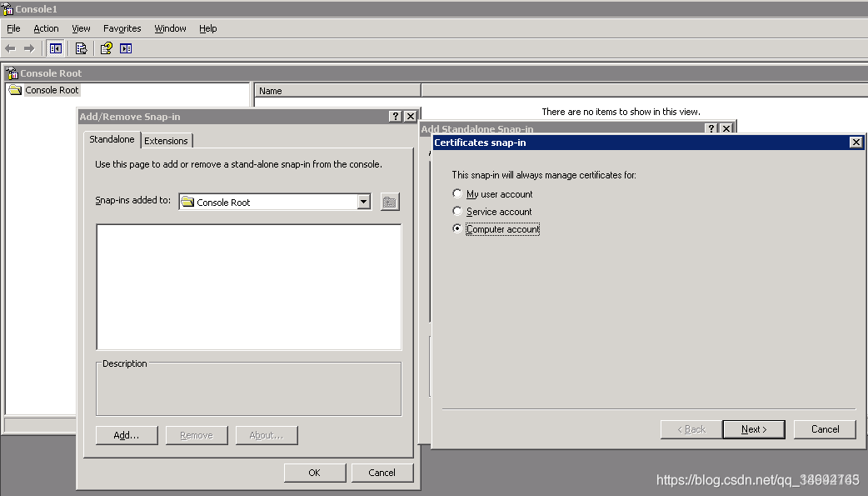Close the Add/Remove Snap-in dialog
This screenshot has height=496, width=868.
tap(410, 116)
